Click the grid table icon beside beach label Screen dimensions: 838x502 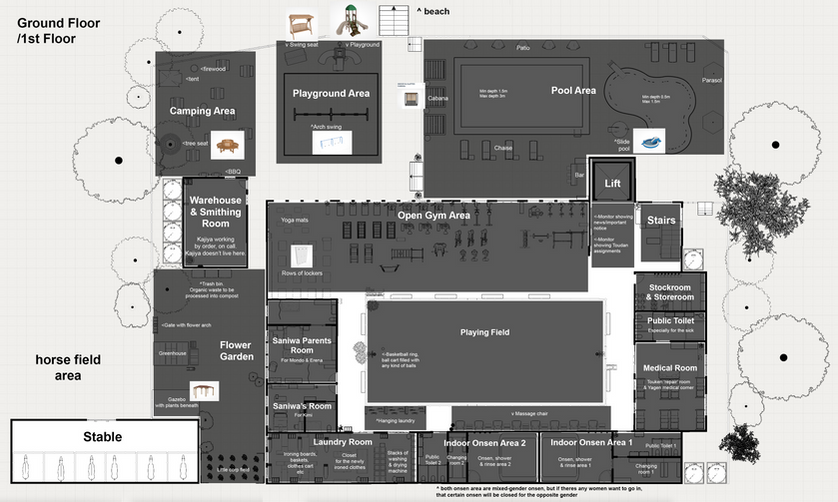click(x=394, y=21)
